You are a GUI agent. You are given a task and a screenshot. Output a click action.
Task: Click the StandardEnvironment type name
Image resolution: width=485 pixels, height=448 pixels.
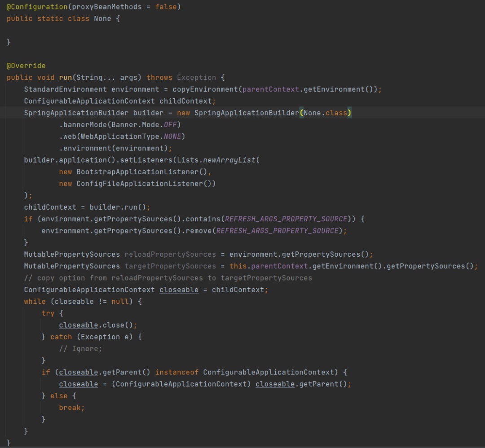coord(65,89)
